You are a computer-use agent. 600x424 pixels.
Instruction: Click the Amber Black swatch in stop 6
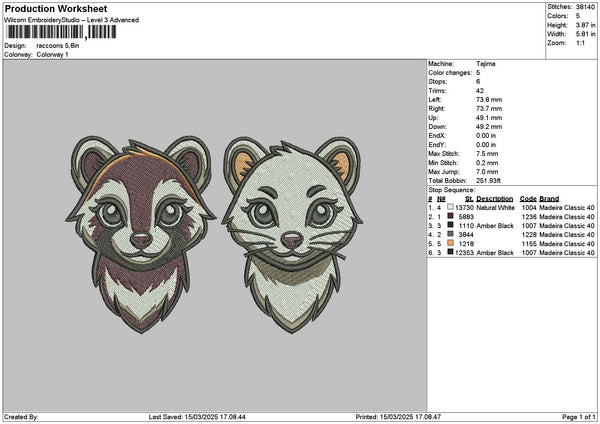pyautogui.click(x=451, y=253)
